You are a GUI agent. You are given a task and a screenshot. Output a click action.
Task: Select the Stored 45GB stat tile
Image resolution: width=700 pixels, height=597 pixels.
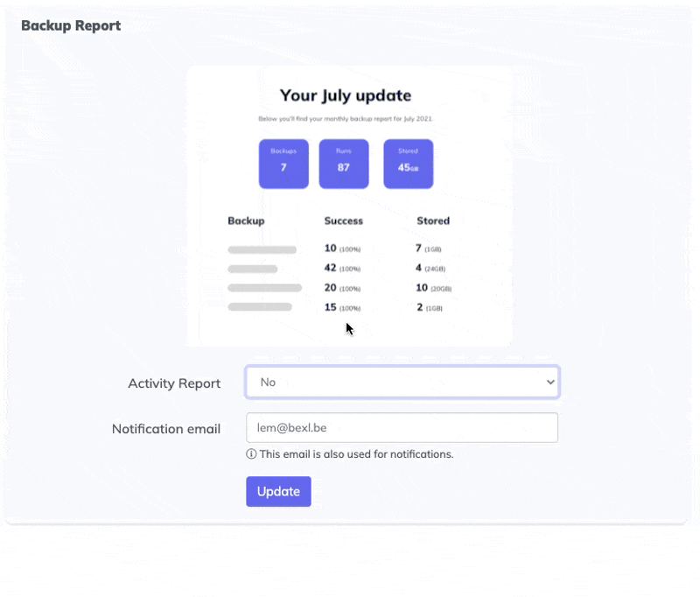pos(408,164)
